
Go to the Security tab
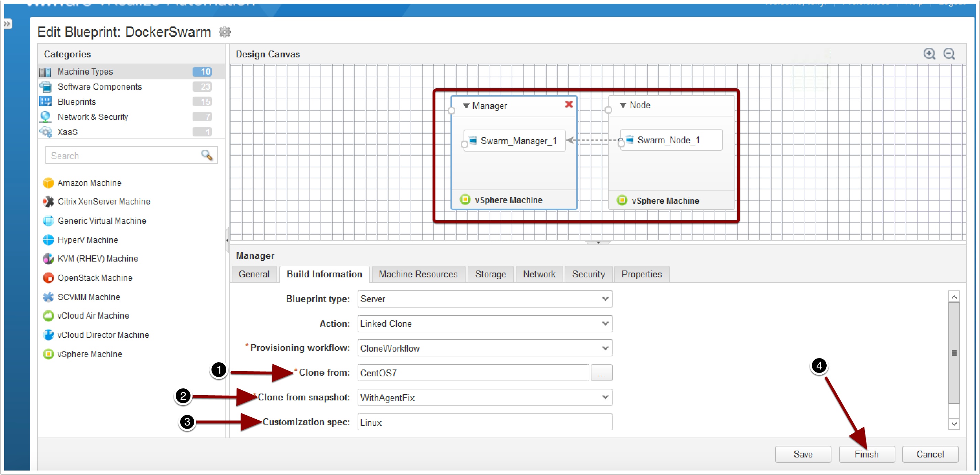[588, 274]
